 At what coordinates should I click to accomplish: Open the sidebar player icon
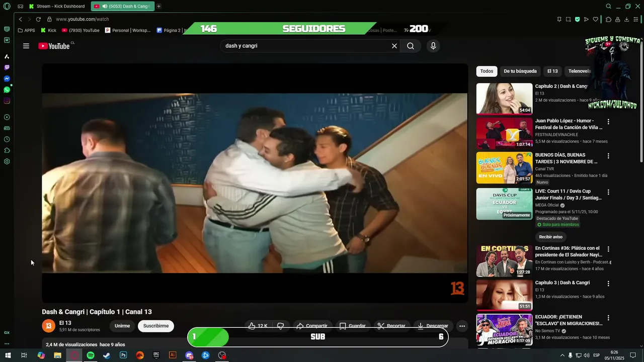coord(7,117)
